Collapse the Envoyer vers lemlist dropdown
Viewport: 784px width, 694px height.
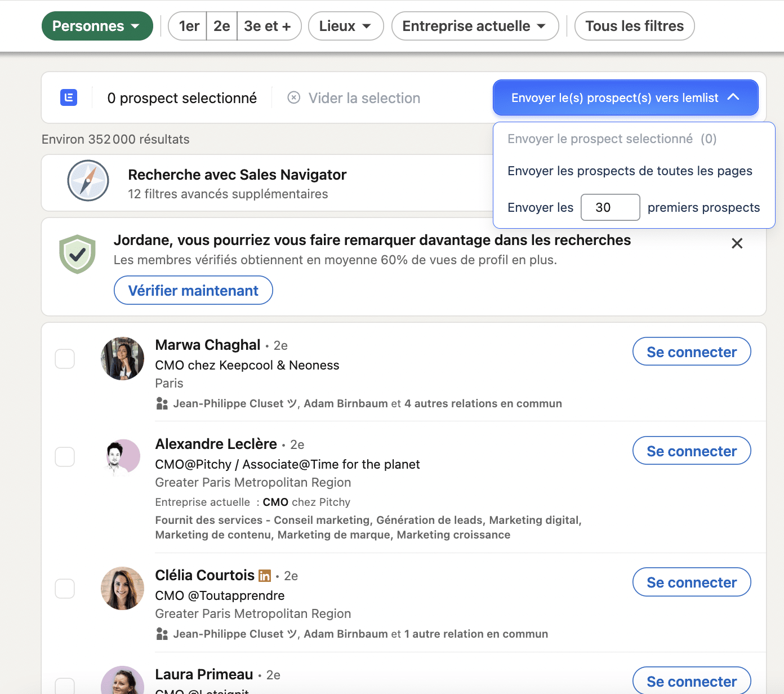pyautogui.click(x=625, y=97)
